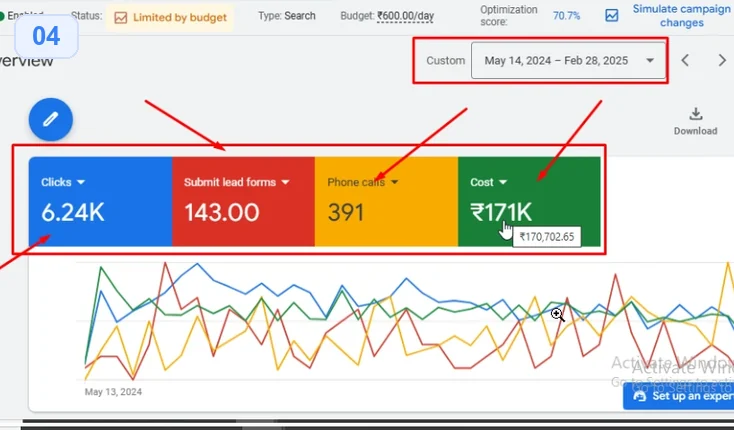Click the ₹600.00/day budget value

[x=405, y=16]
